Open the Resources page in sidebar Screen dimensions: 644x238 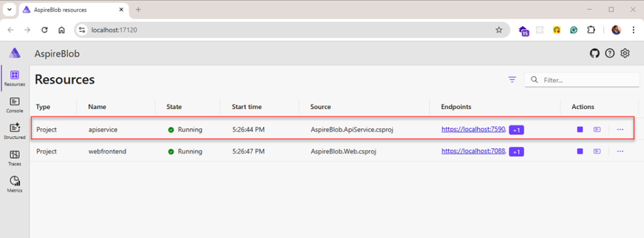click(15, 78)
